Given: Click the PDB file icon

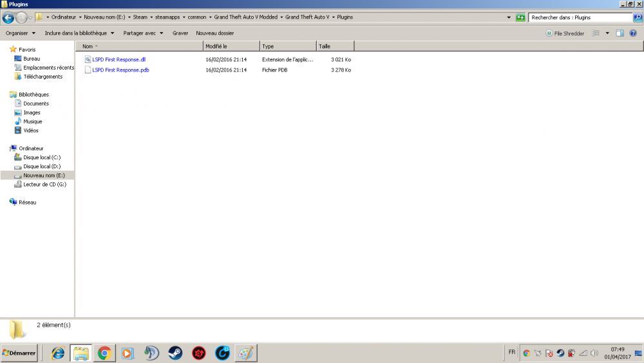Looking at the screenshot, I should click(x=88, y=70).
